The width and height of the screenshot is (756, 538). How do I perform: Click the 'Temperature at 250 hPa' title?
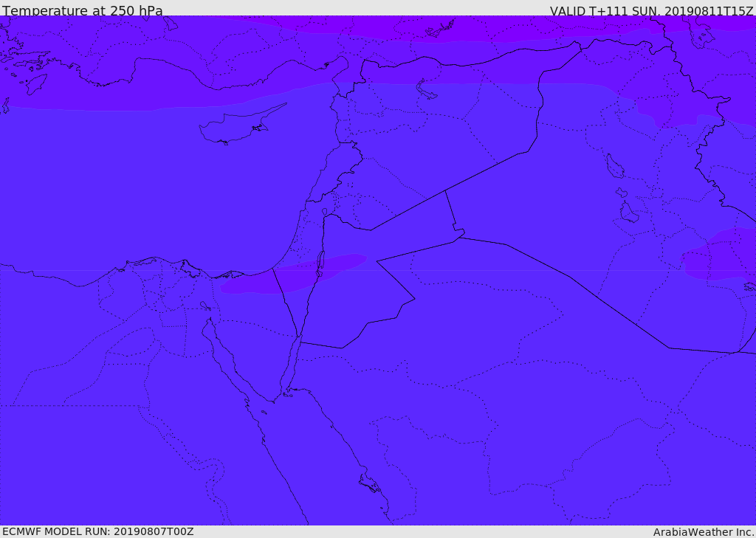[x=82, y=10]
